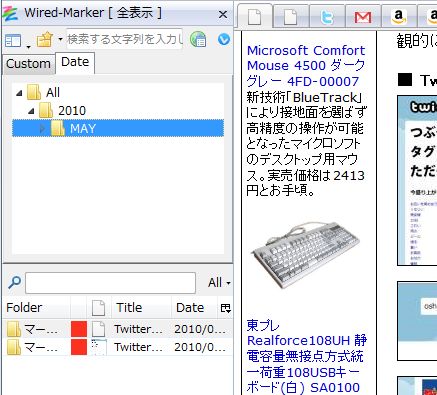This screenshot has height=395, width=437.
Task: Open the column picker icon beside Date
Action: 226,308
